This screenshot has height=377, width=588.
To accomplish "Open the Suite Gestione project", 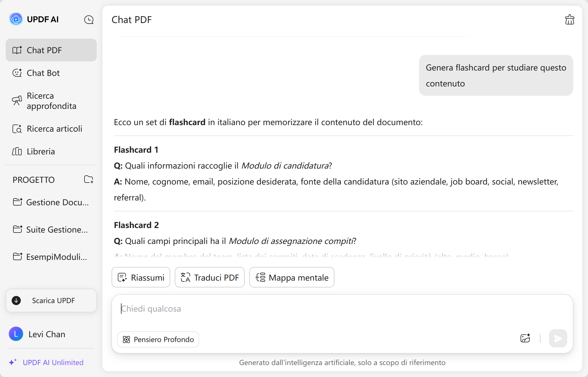I will [x=57, y=229].
